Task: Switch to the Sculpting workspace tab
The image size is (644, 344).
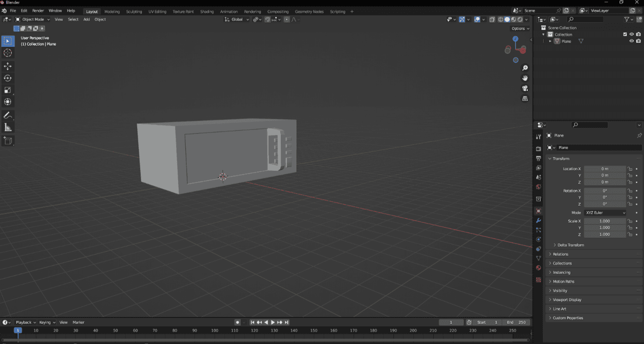Action: tap(134, 12)
